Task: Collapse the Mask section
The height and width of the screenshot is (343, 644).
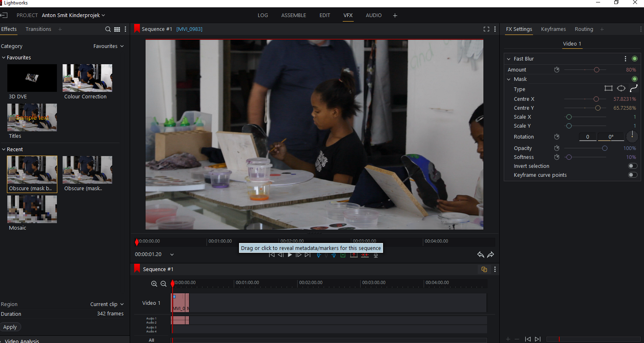Action: point(509,79)
